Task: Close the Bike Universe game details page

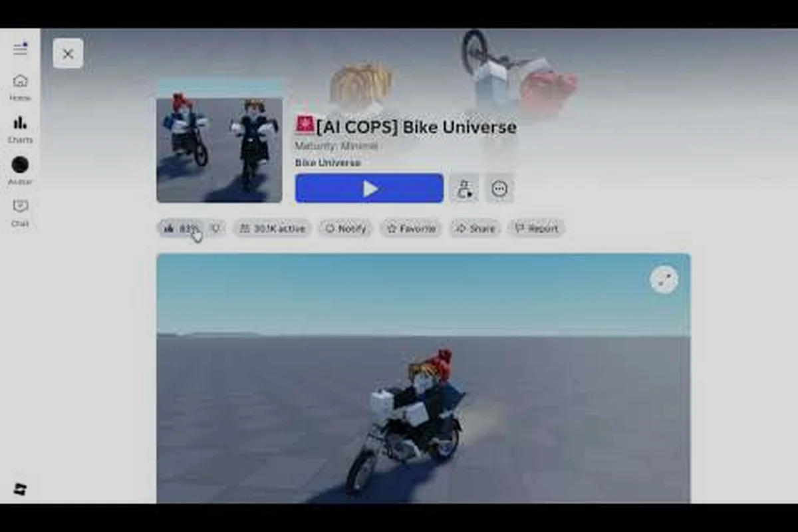Action: pyautogui.click(x=68, y=54)
